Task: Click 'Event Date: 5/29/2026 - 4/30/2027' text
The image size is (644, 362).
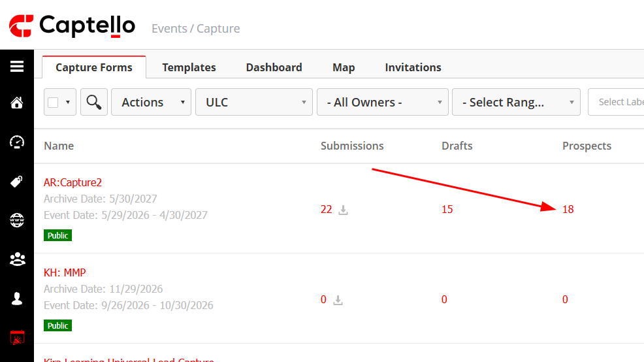Action: (x=125, y=216)
